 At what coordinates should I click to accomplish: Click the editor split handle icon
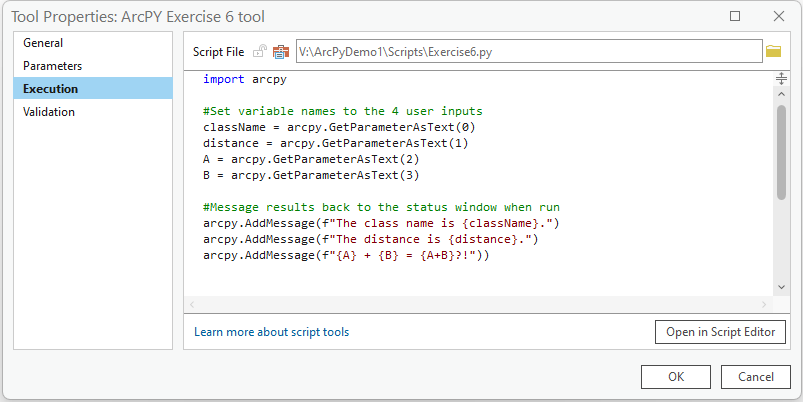[x=781, y=79]
